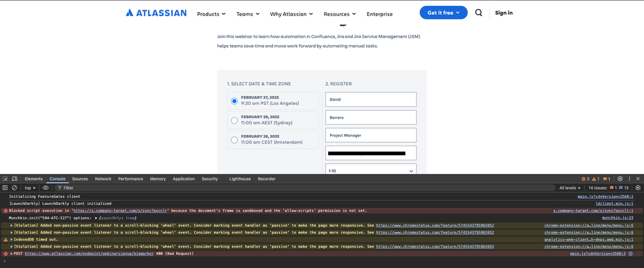Viewport: 644px width, 268px height.
Task: Open the 'top' JavaScript context selector
Action: tap(30, 188)
